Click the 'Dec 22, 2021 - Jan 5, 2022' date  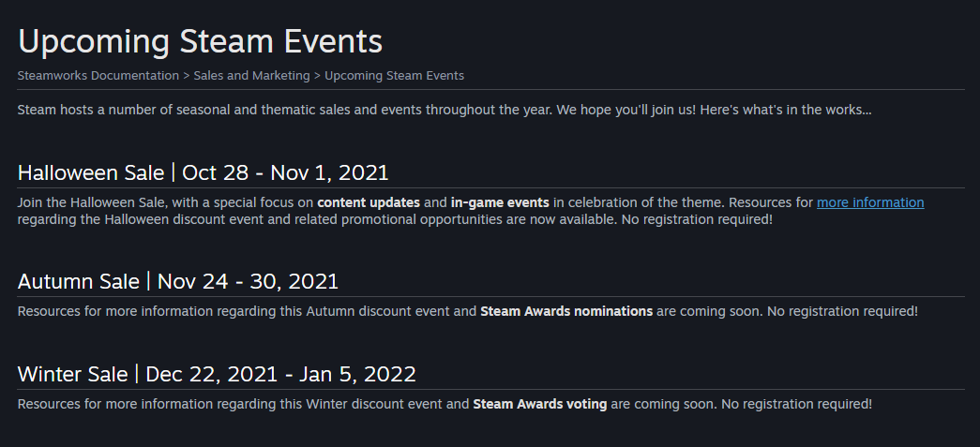click(x=280, y=374)
